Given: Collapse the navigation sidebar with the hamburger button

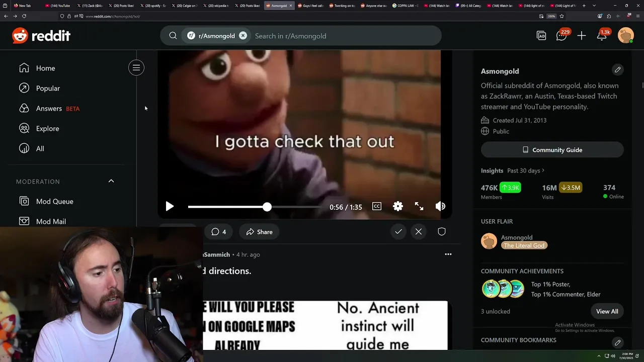Looking at the screenshot, I should (x=136, y=68).
